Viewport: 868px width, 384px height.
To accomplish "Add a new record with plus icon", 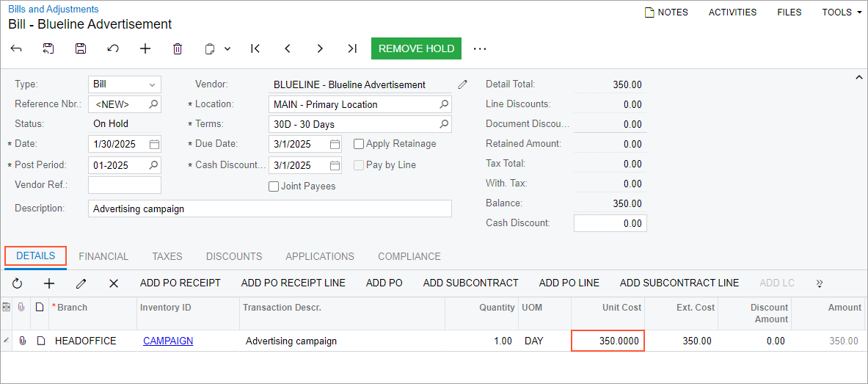I will pos(145,48).
